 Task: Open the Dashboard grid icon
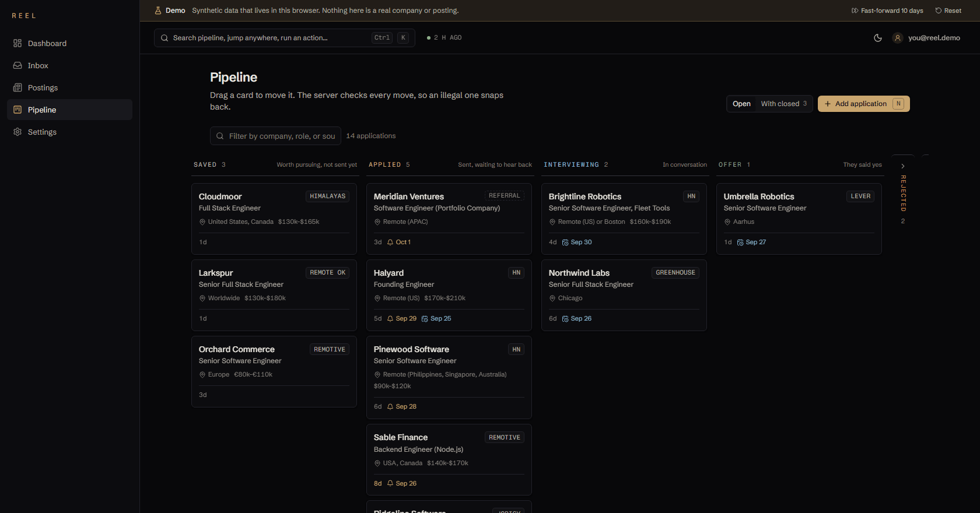coord(17,43)
